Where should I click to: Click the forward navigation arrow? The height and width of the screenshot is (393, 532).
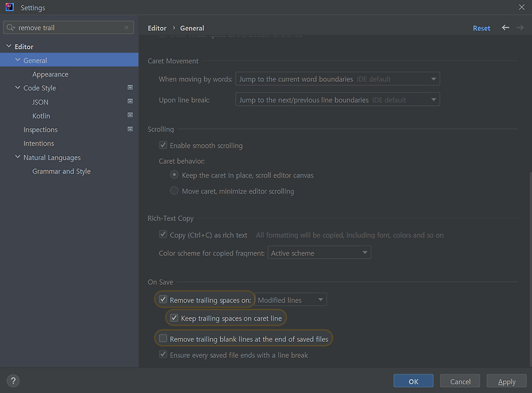(x=520, y=27)
